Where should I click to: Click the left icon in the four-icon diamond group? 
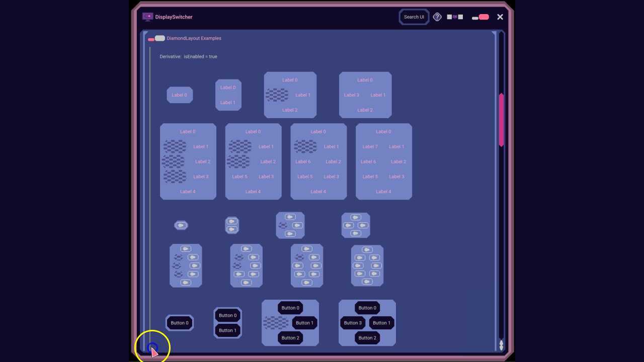[348, 225]
